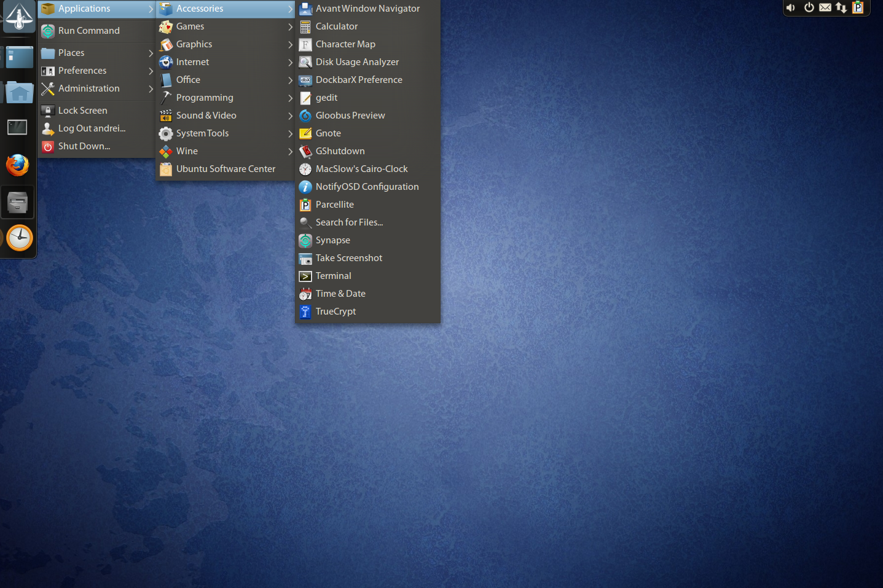The width and height of the screenshot is (883, 588).
Task: Open the volume icon in the system tray
Action: click(790, 8)
